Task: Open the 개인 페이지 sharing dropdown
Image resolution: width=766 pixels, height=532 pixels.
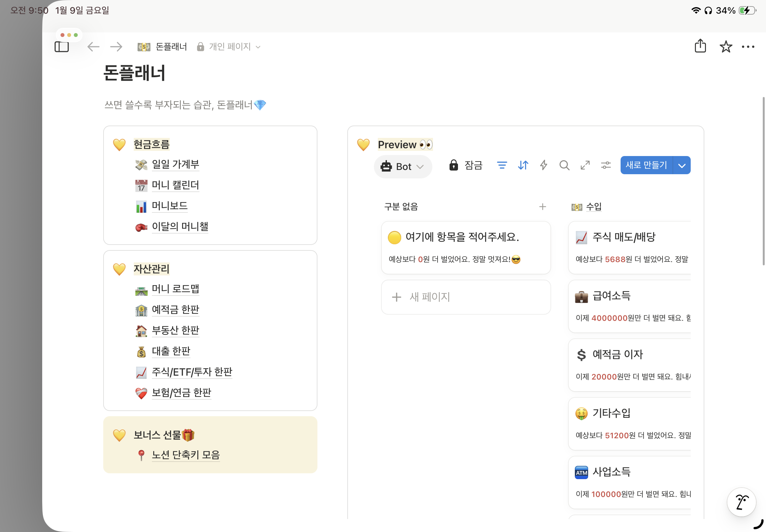Action: click(229, 47)
